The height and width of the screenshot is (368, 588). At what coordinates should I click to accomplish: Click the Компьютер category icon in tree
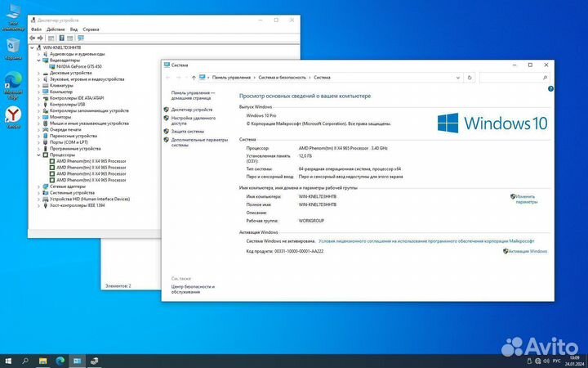pos(46,92)
